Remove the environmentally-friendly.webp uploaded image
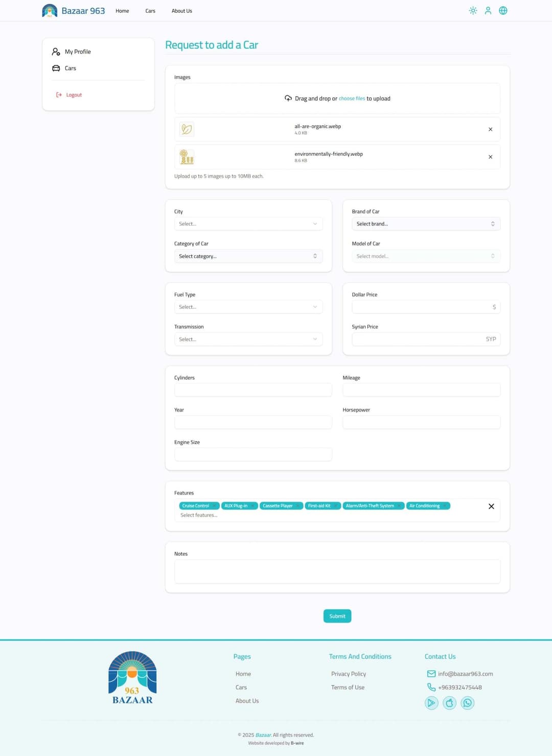The height and width of the screenshot is (756, 552). pos(490,157)
